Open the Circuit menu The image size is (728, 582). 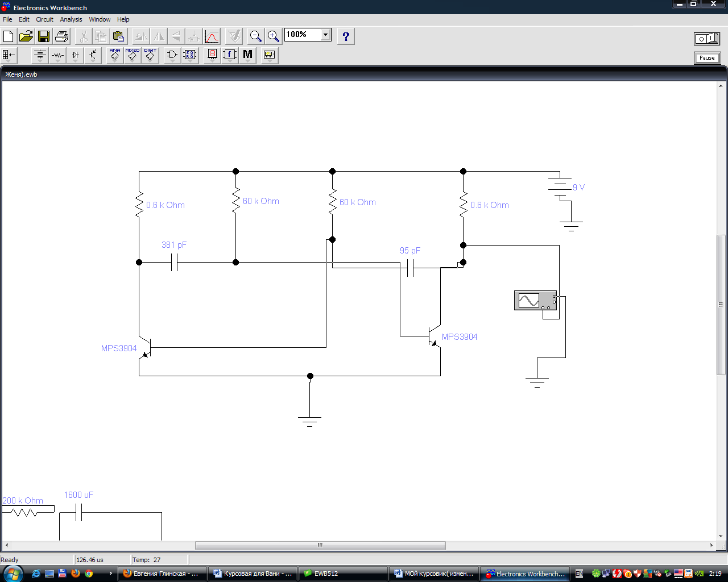[44, 19]
